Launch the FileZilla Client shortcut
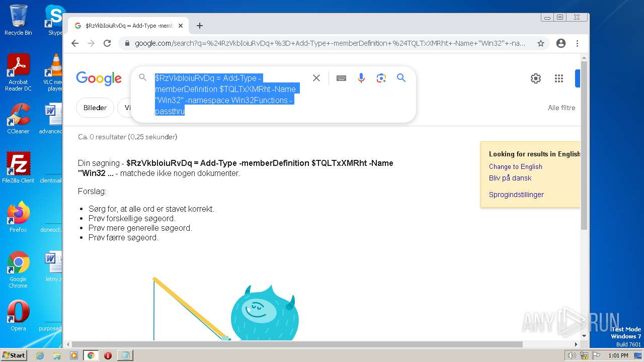Image resolution: width=644 pixels, height=362 pixels. (x=18, y=168)
